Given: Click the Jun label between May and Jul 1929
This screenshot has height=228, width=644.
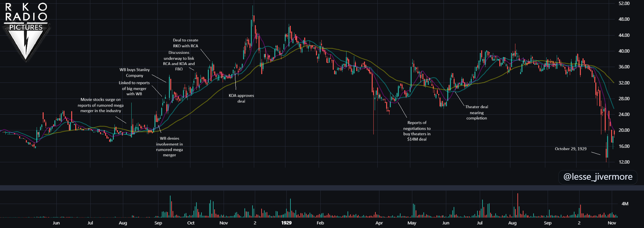Looking at the screenshot, I should 446,223.
